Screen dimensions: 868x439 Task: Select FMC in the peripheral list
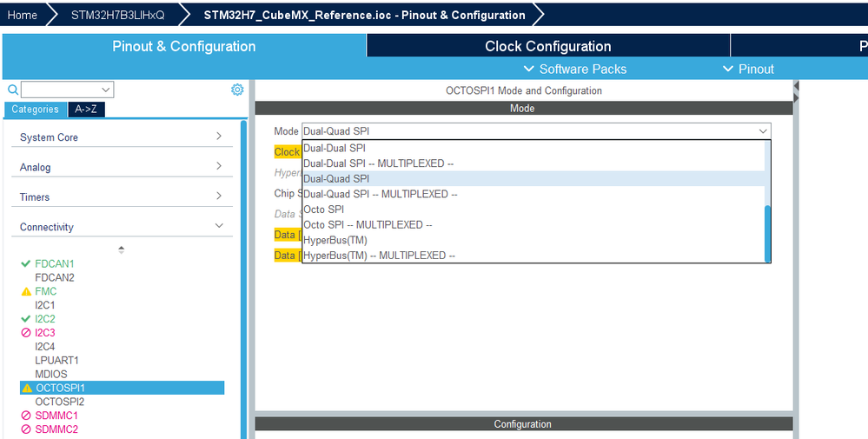[45, 291]
